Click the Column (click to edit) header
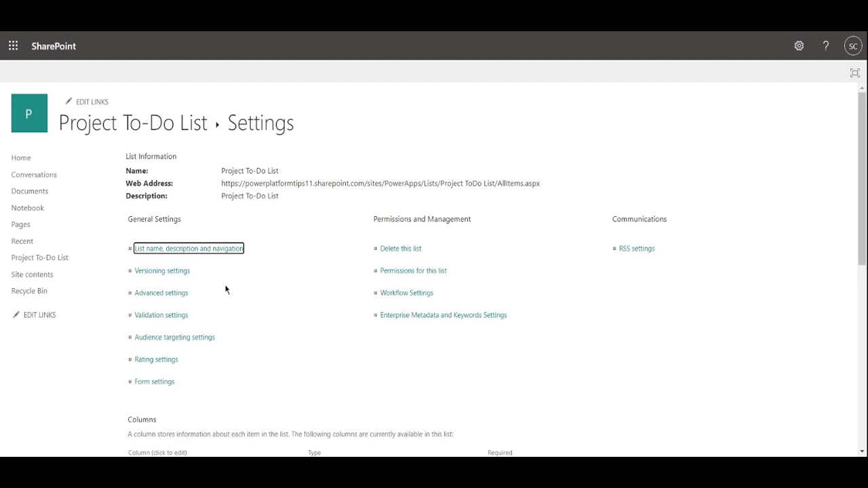Viewport: 868px width, 488px height. (x=157, y=453)
